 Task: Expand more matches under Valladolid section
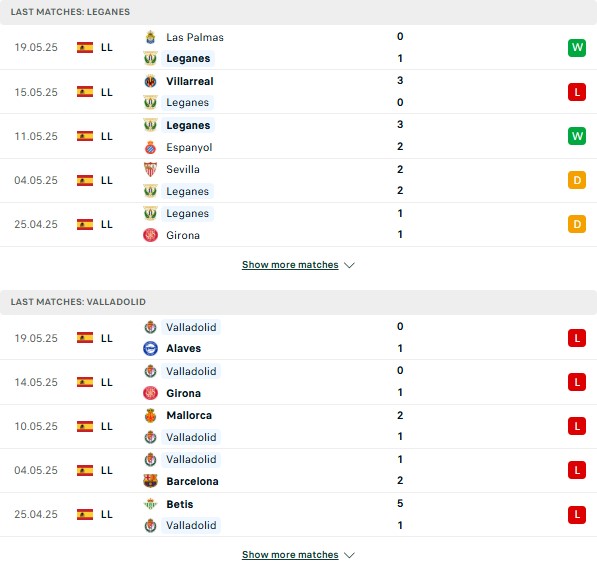(x=290, y=555)
